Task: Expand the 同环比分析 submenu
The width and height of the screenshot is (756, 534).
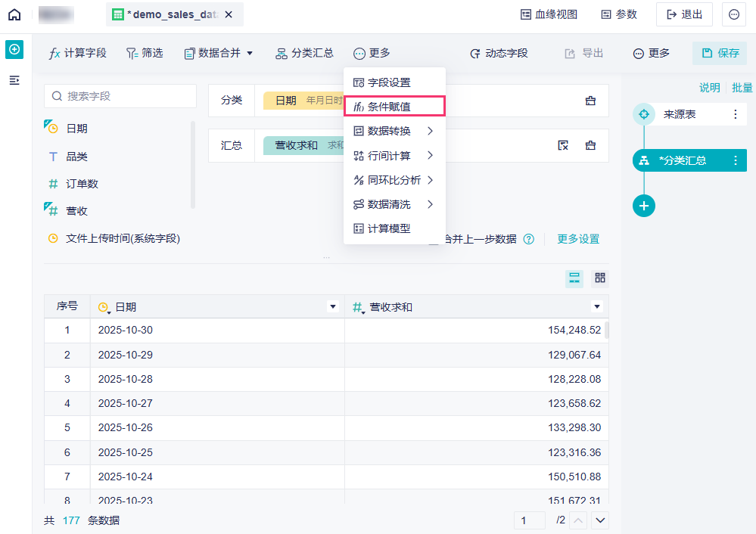Action: pyautogui.click(x=394, y=180)
